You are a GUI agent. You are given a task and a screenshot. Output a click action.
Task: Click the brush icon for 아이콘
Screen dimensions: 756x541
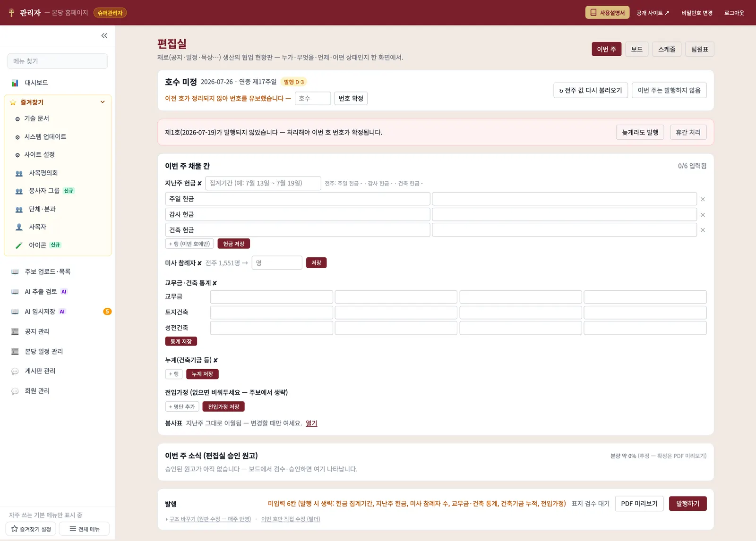[x=19, y=245]
